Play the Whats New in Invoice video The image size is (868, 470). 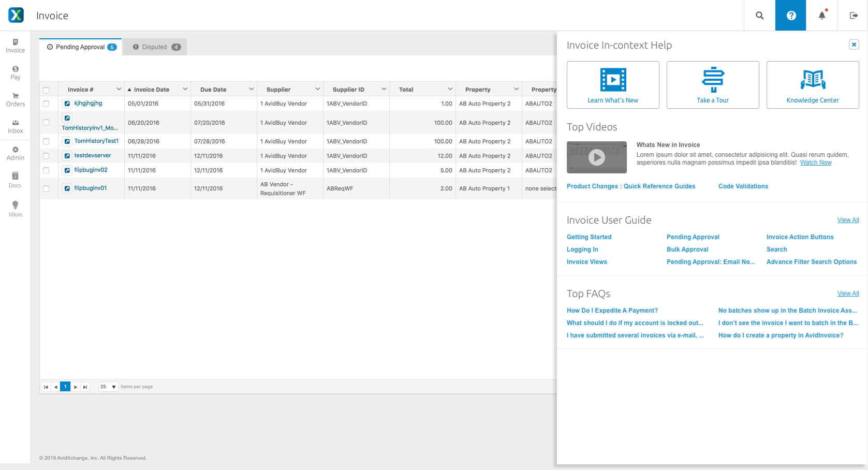pyautogui.click(x=597, y=157)
